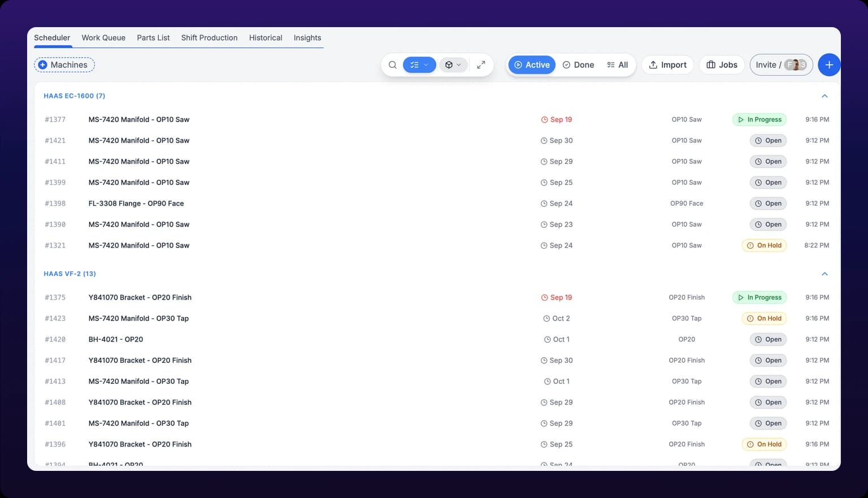The height and width of the screenshot is (498, 868).
Task: Open the checklist view dropdown
Action: tap(419, 65)
